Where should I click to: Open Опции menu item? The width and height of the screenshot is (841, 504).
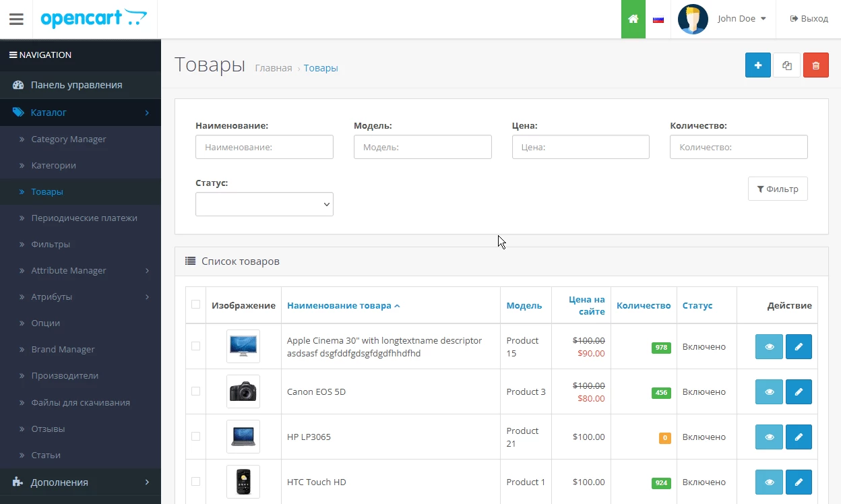(80, 323)
